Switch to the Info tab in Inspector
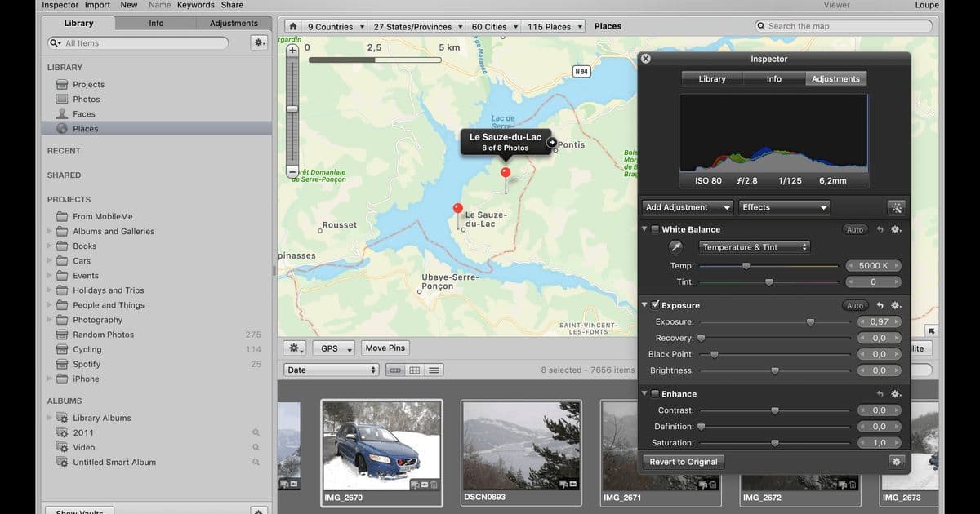This screenshot has height=514, width=980. pyautogui.click(x=773, y=78)
